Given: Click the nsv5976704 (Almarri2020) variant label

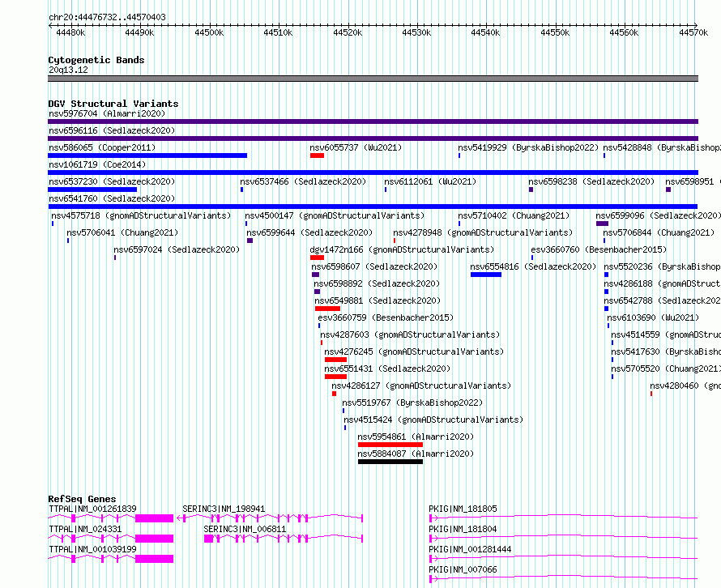Looking at the screenshot, I should click(107, 113).
